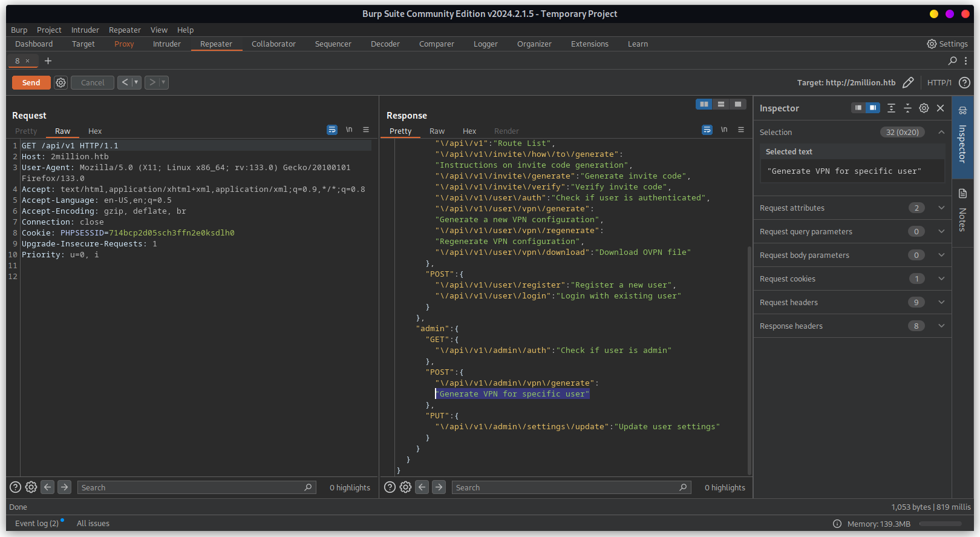The width and height of the screenshot is (980, 537).
Task: Open response editor hamburger menu
Action: pyautogui.click(x=741, y=130)
